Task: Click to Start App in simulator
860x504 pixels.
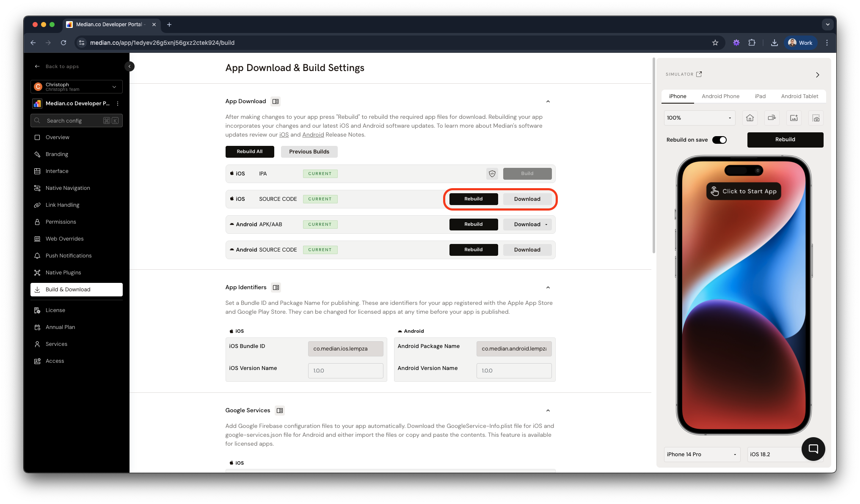Action: point(744,191)
